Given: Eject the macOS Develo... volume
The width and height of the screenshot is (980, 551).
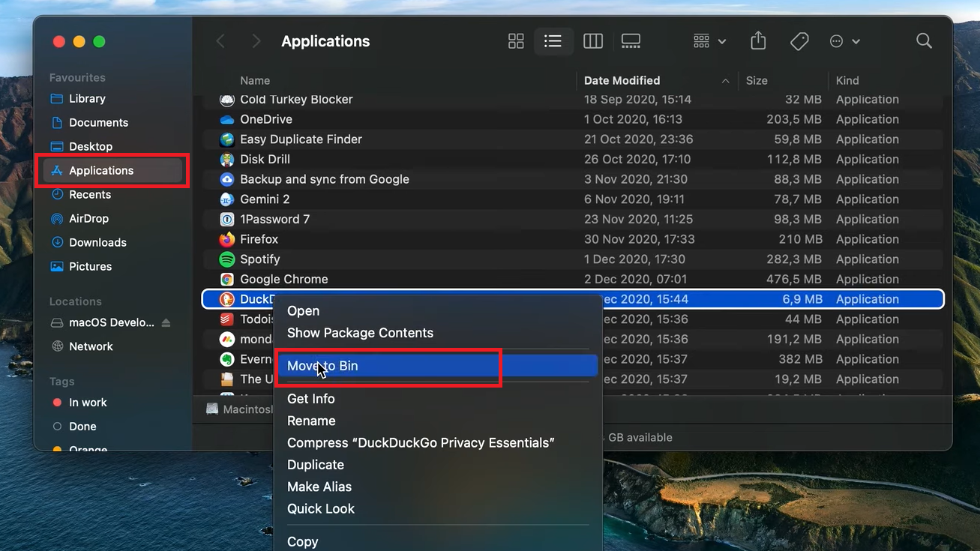Looking at the screenshot, I should pyautogui.click(x=166, y=322).
